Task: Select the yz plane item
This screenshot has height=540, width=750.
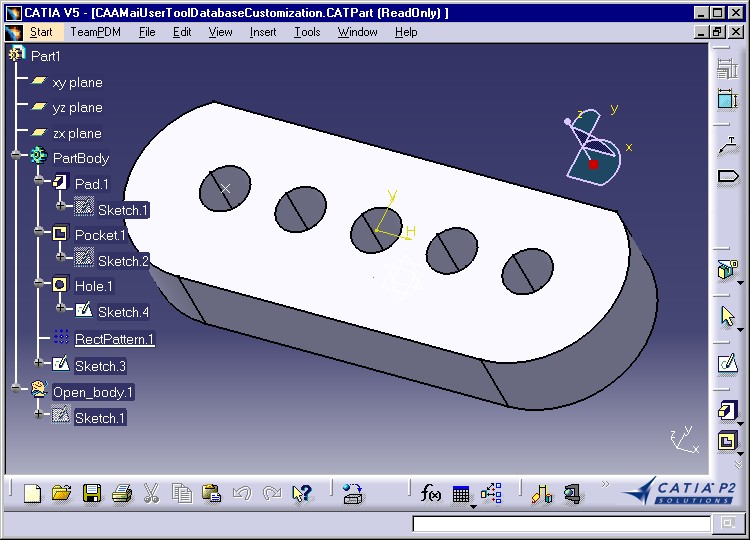Action: pos(77,108)
